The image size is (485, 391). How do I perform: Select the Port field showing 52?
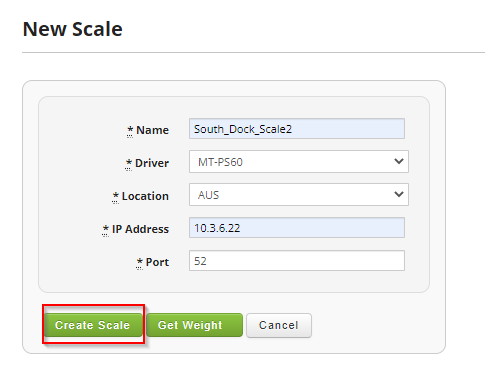pos(297,261)
